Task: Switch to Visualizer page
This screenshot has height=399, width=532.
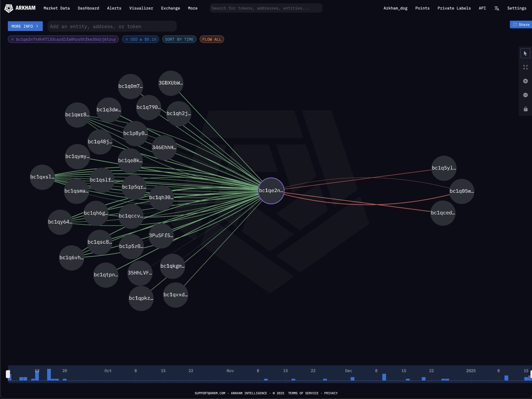Action: click(x=141, y=8)
